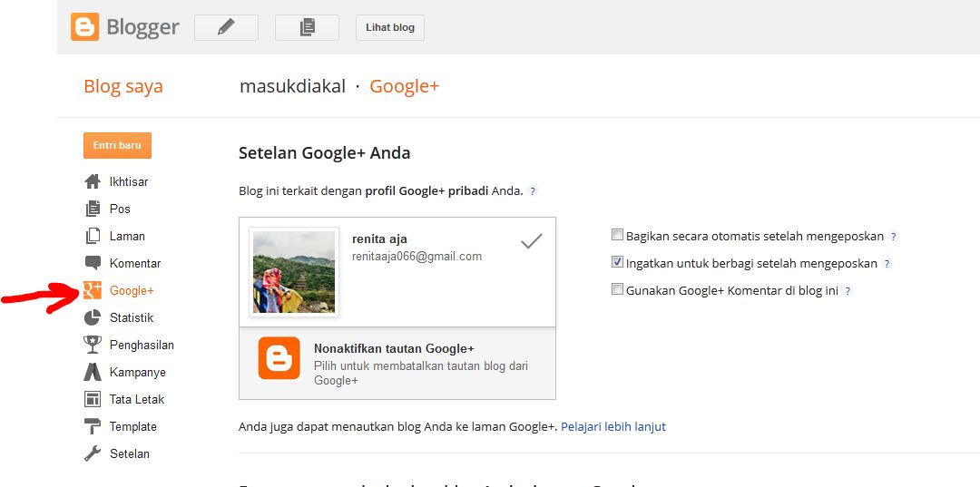The width and height of the screenshot is (980, 487).
Task: Click orange Blogger icon in Nonaktifkan card
Action: tap(279, 358)
